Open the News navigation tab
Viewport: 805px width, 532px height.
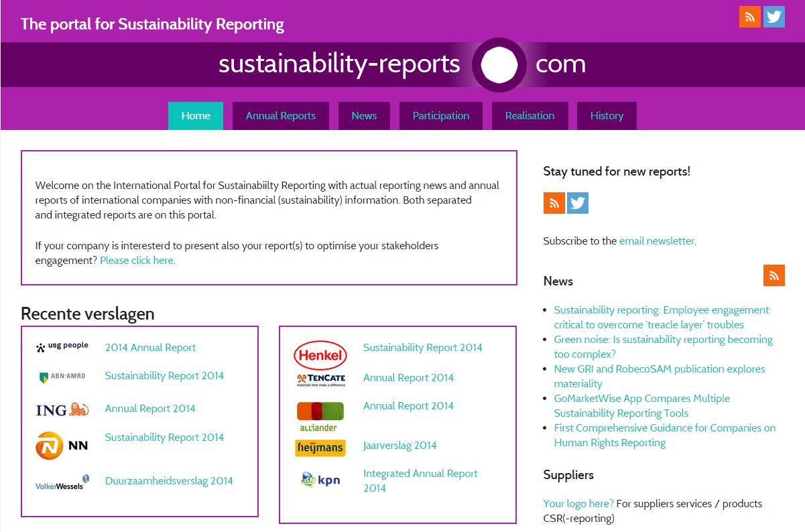point(364,115)
